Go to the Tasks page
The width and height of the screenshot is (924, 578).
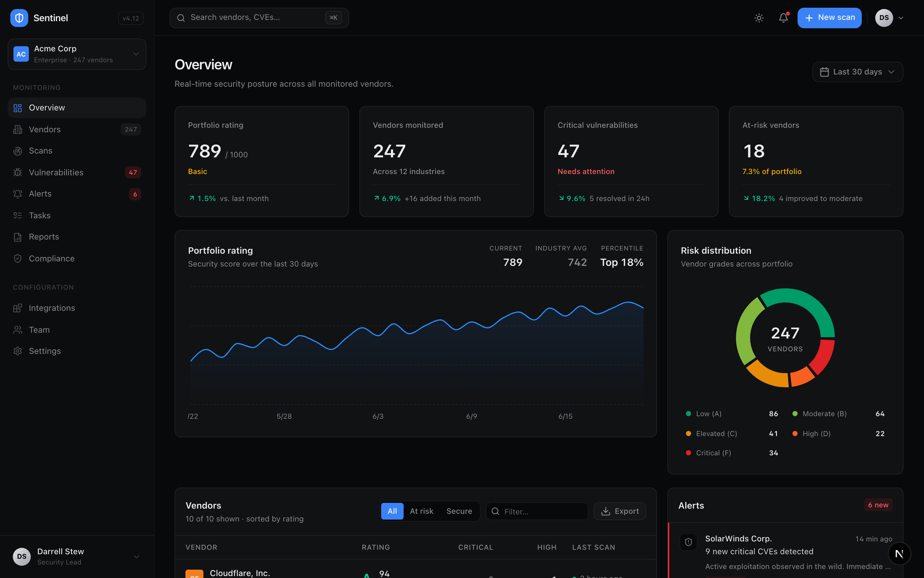click(x=77, y=215)
